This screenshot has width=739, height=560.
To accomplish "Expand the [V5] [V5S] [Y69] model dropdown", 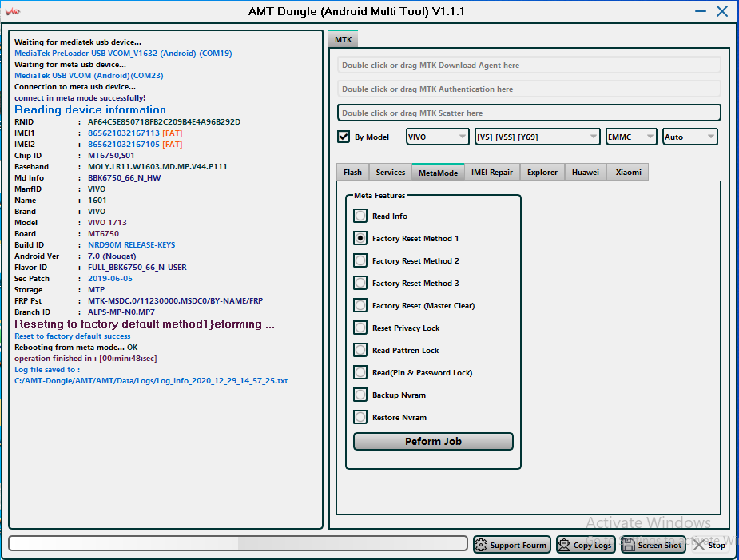I will click(x=537, y=137).
